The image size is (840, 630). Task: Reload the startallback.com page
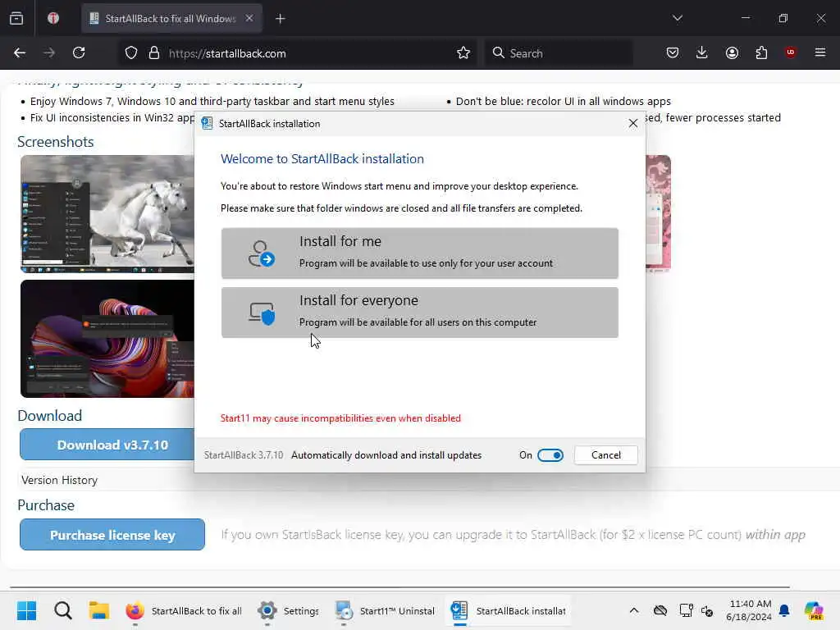tap(79, 52)
